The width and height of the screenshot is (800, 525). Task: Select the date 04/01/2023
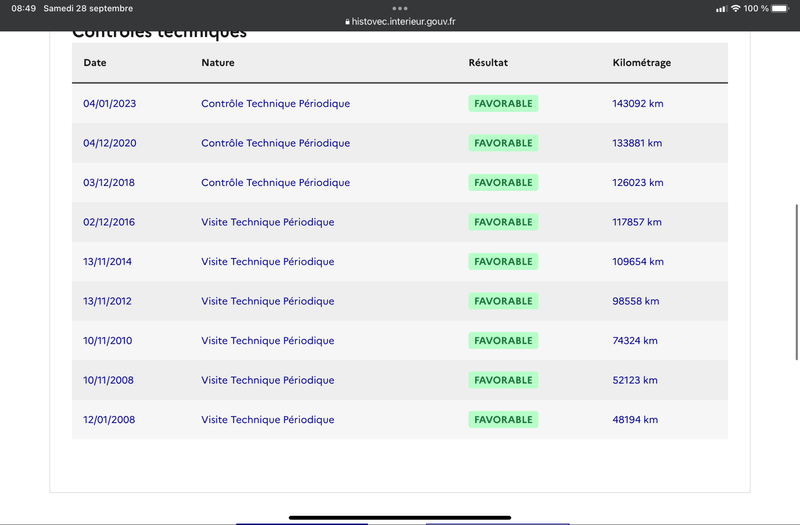pyautogui.click(x=110, y=104)
